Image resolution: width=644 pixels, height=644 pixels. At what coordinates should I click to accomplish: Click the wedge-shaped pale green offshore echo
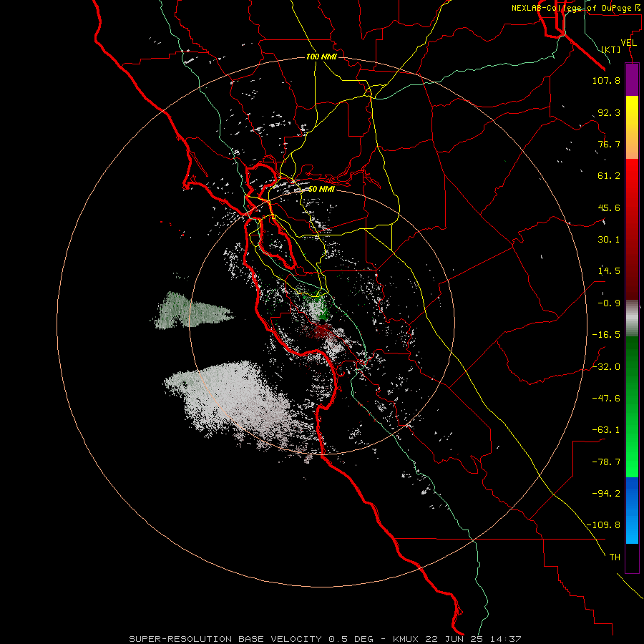(x=191, y=312)
